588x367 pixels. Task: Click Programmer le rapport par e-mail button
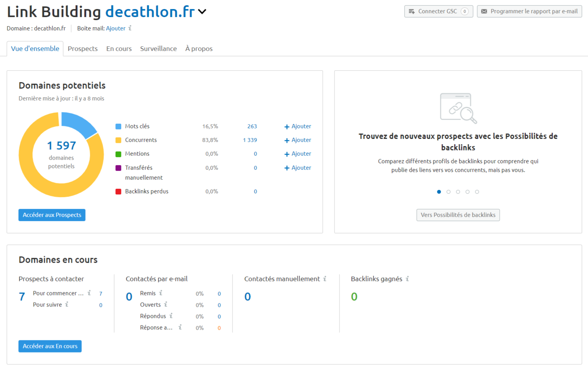(529, 11)
